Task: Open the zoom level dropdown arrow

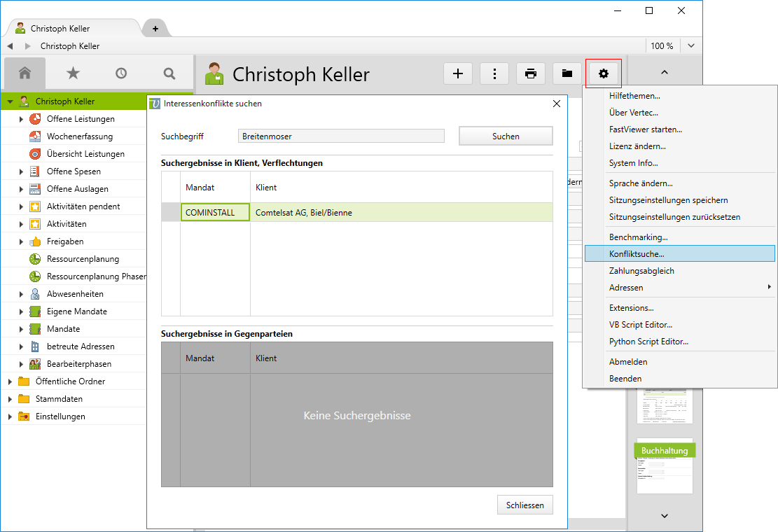Action: click(x=691, y=46)
